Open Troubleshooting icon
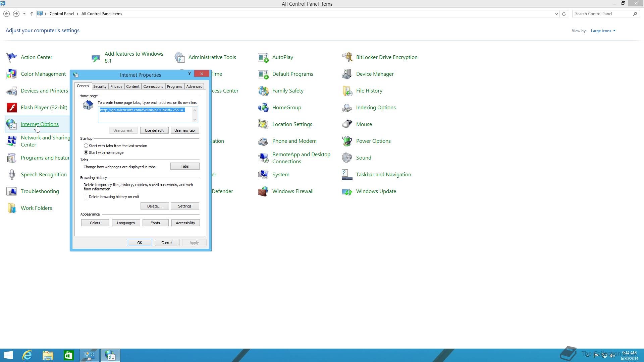 12,191
